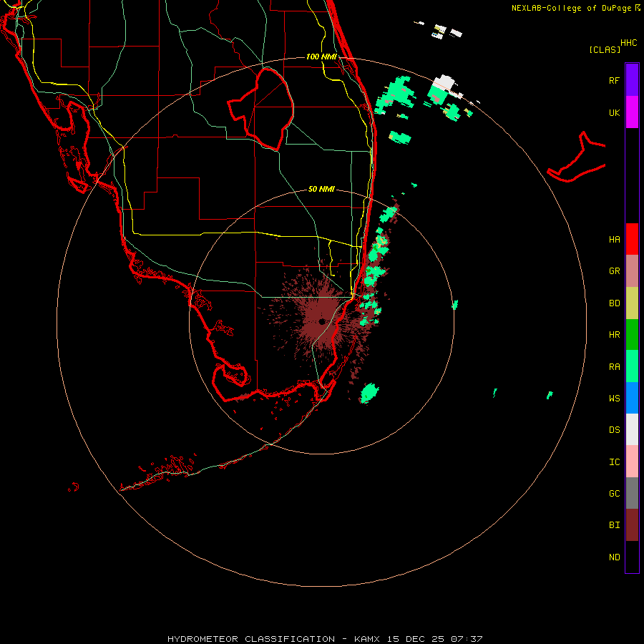Click the dark brown BI legend swatch
The width and height of the screenshot is (644, 644).
click(x=632, y=525)
